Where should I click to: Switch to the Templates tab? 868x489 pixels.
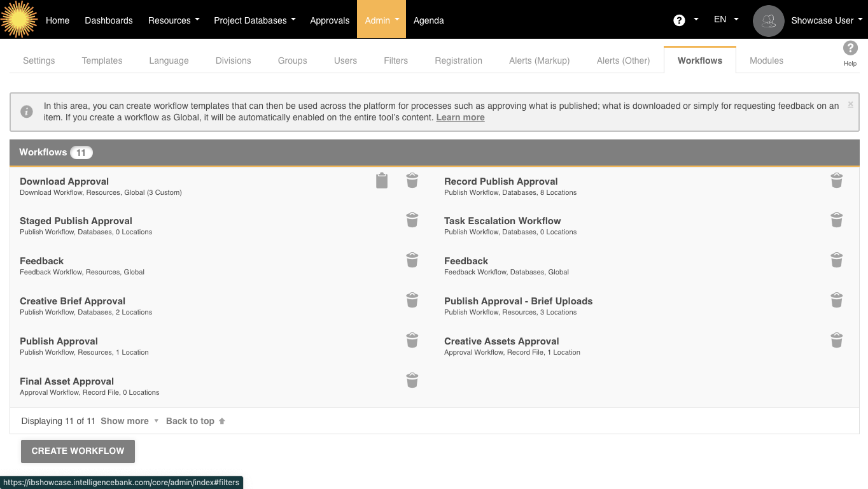pyautogui.click(x=102, y=60)
